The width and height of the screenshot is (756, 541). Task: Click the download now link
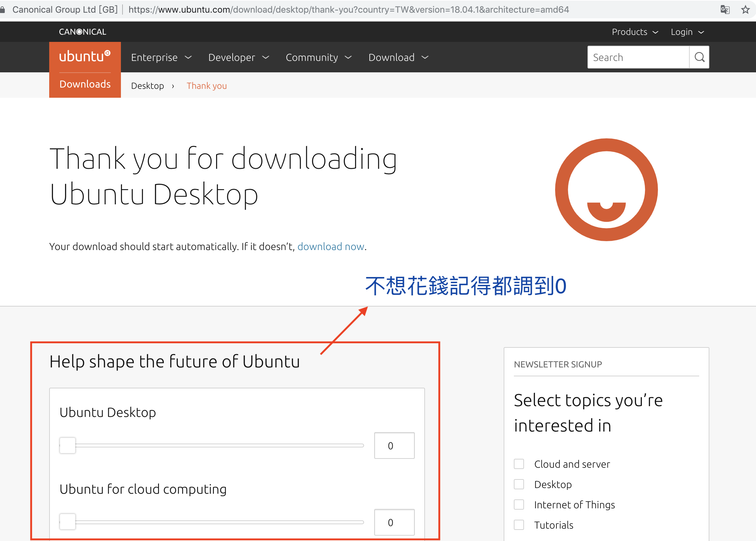(331, 247)
